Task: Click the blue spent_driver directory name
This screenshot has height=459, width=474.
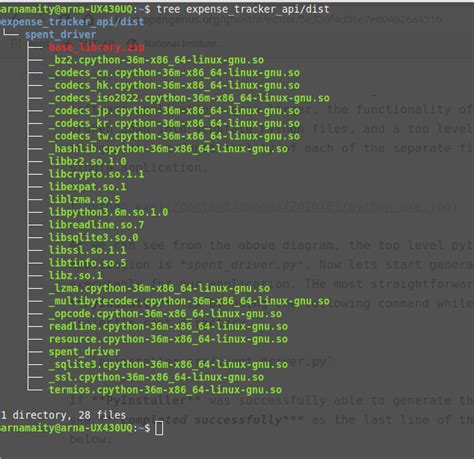Action: (x=60, y=35)
